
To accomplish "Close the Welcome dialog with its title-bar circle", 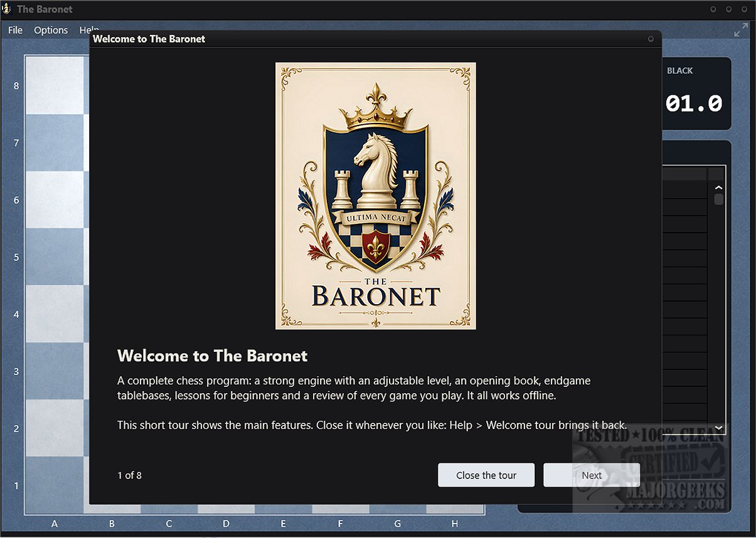I will (651, 39).
